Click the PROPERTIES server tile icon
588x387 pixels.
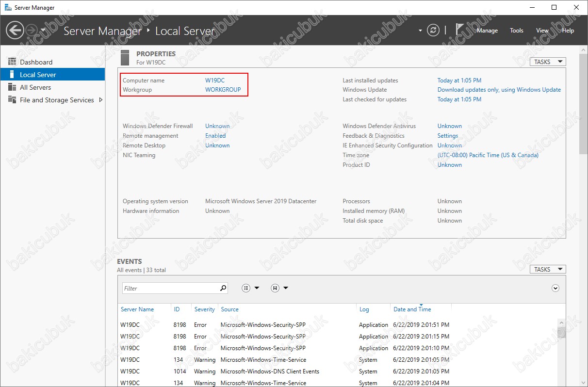point(125,58)
